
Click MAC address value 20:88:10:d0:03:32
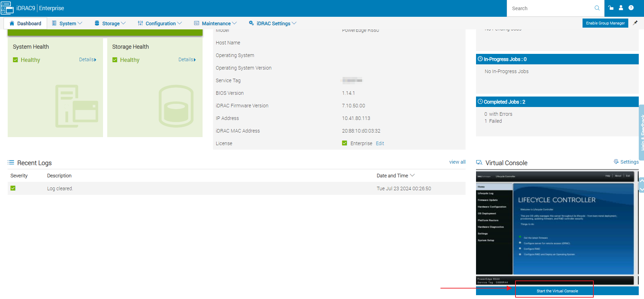tap(361, 131)
